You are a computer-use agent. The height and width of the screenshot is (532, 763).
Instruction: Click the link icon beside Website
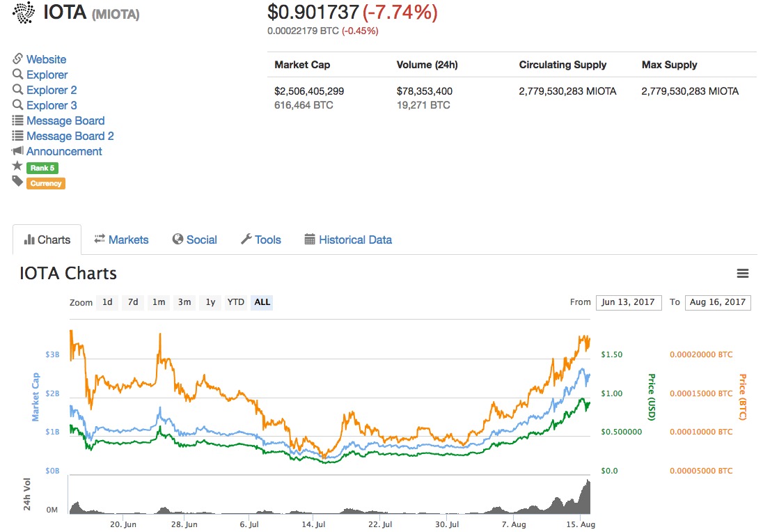(x=18, y=59)
